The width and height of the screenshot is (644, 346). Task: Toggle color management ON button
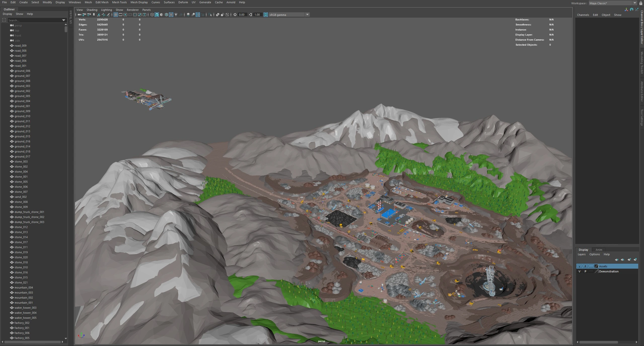266,15
